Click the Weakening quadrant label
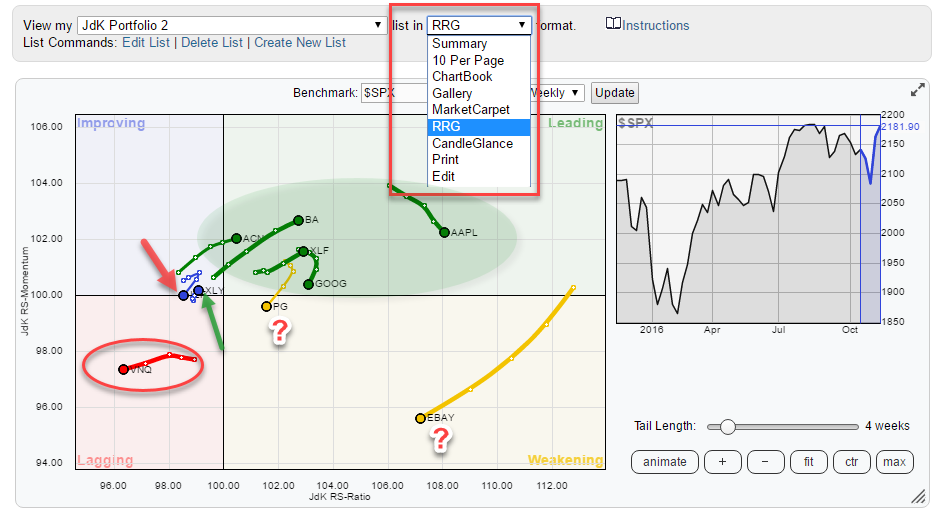Viewport: 940px width, 511px height. pos(565,460)
